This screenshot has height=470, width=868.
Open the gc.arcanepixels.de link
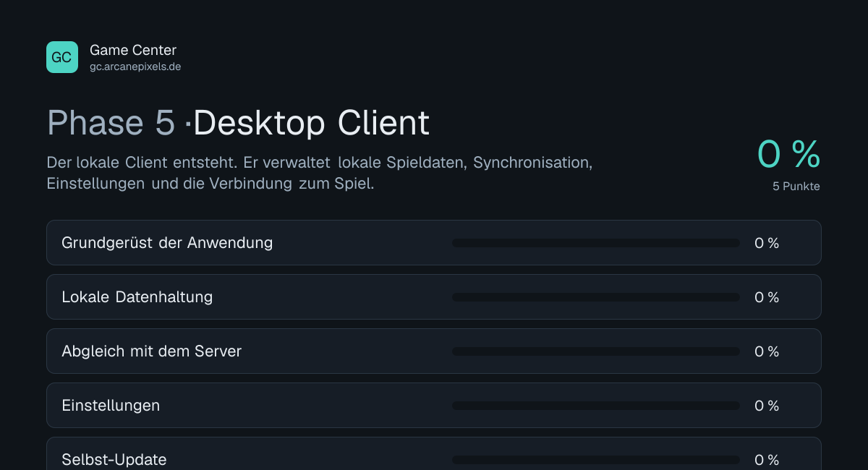[135, 67]
